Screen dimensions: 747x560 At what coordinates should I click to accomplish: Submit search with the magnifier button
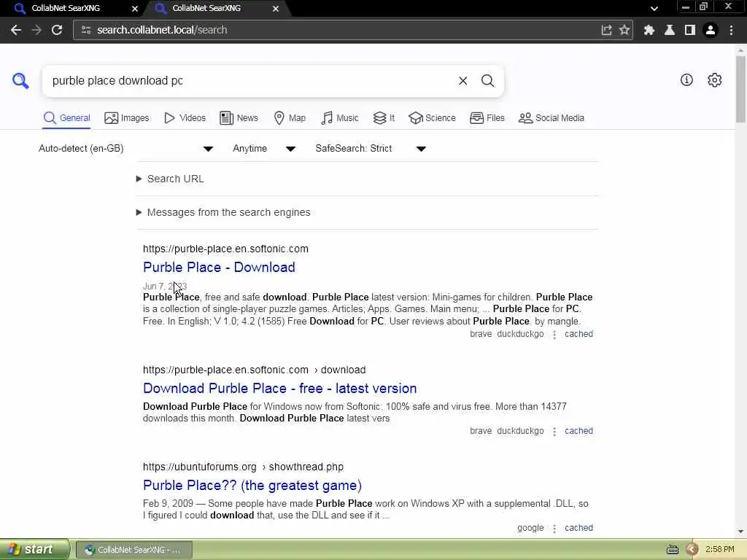click(487, 81)
